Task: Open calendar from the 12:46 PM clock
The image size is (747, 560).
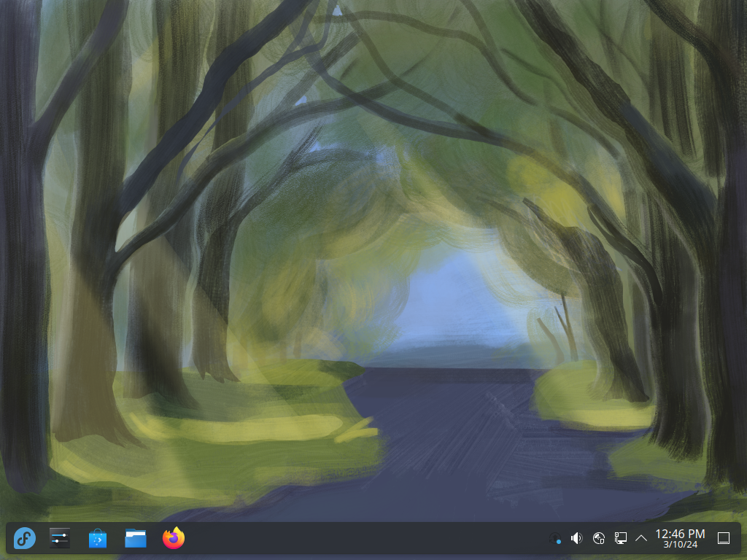Action: click(x=681, y=539)
